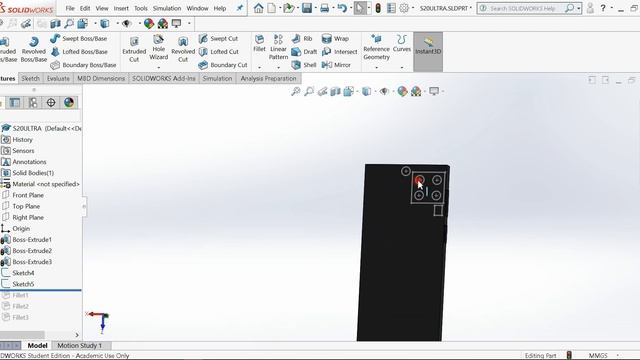This screenshot has height=360, width=640.
Task: Open the PropertyManager tab icon
Action: tap(15, 102)
